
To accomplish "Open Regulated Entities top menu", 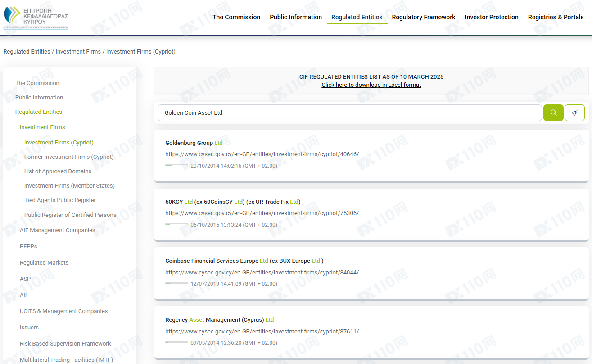I will 357,17.
